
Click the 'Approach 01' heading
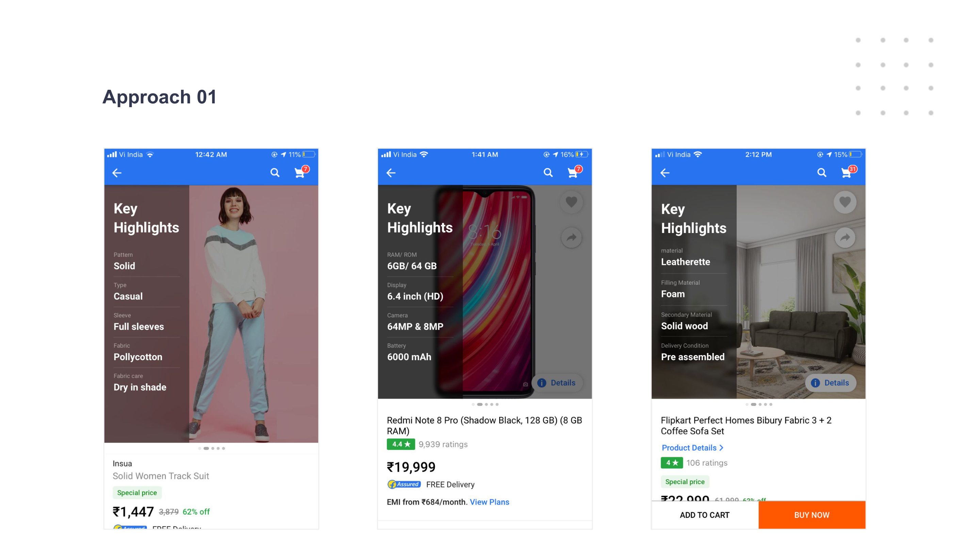(159, 97)
